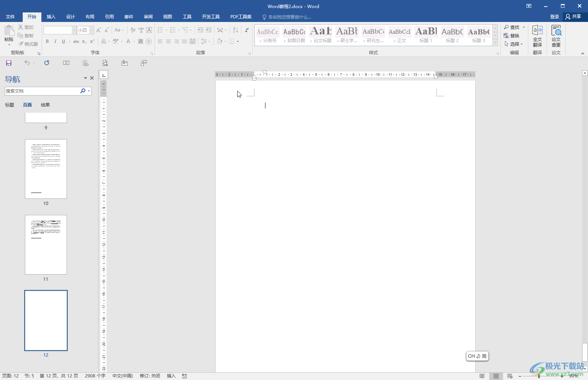Open the Select (选择) dropdown
This screenshot has width=588, height=380.
[513, 44]
